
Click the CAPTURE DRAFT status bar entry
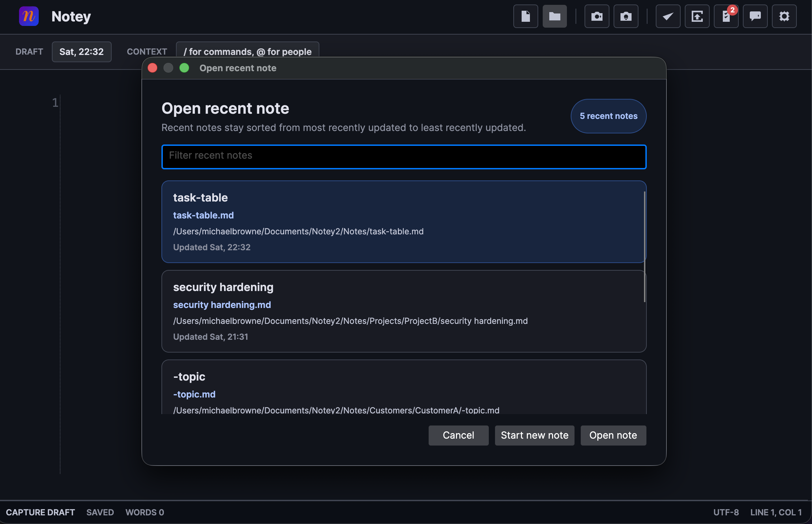[40, 512]
